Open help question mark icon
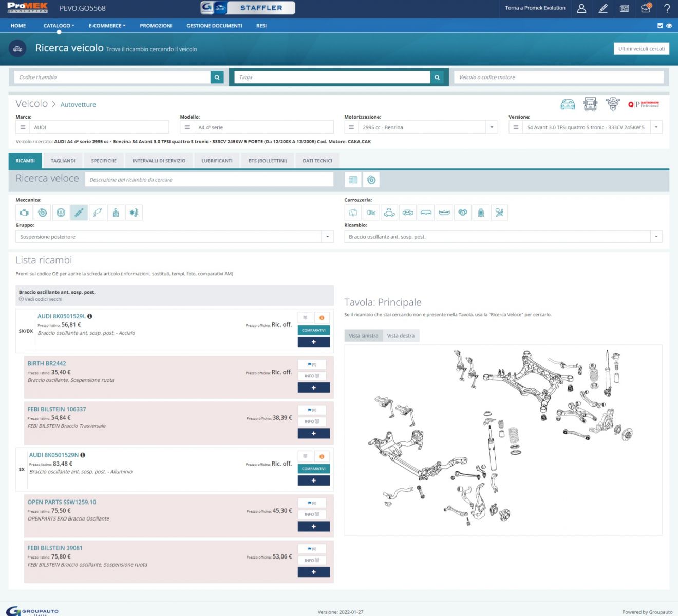This screenshot has height=616, width=678. (667, 8)
